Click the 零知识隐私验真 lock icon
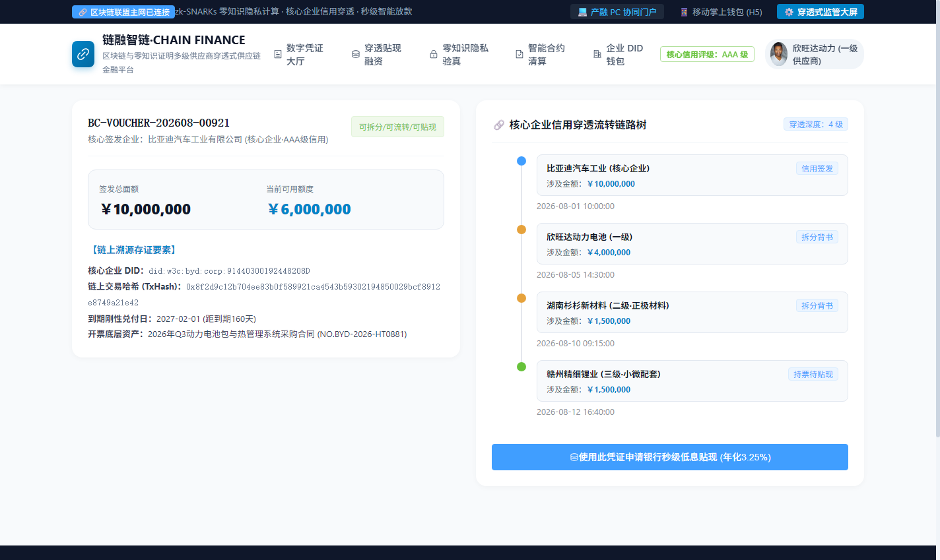Viewport: 940px width, 560px height. click(x=434, y=55)
